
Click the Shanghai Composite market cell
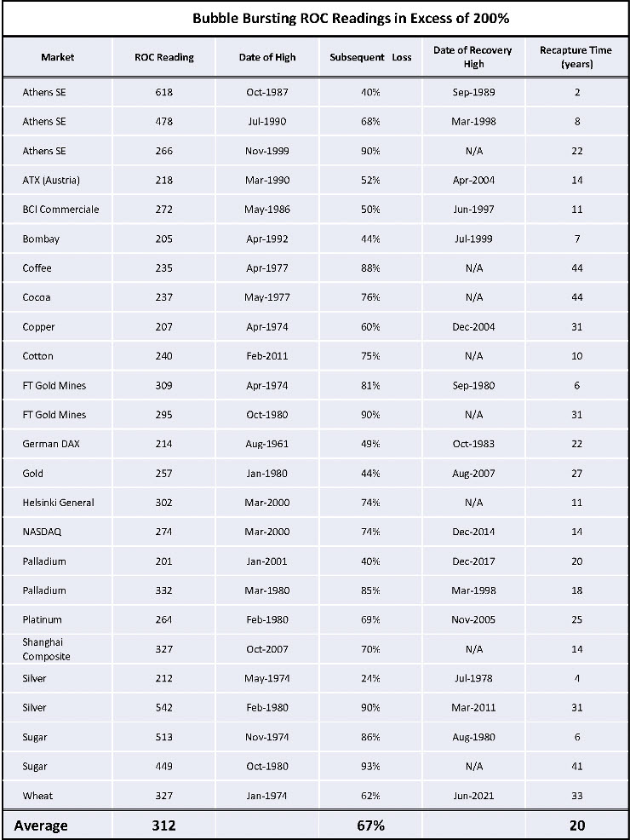[x=46, y=649]
